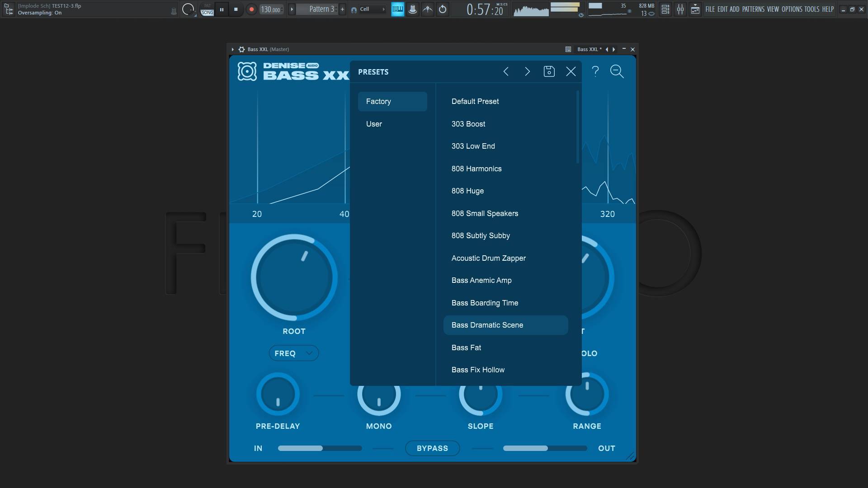Toggle the countdown before recording icon

point(443,9)
